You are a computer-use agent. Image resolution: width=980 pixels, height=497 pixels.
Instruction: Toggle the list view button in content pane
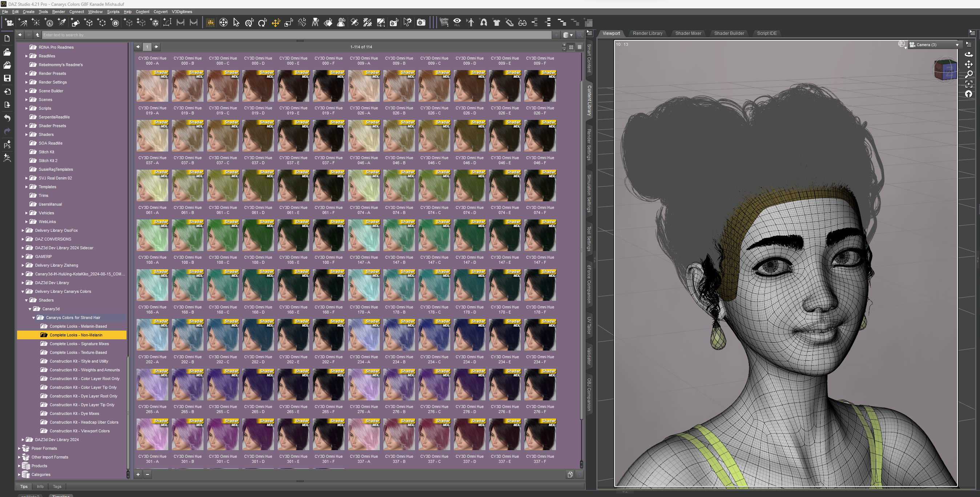[580, 47]
